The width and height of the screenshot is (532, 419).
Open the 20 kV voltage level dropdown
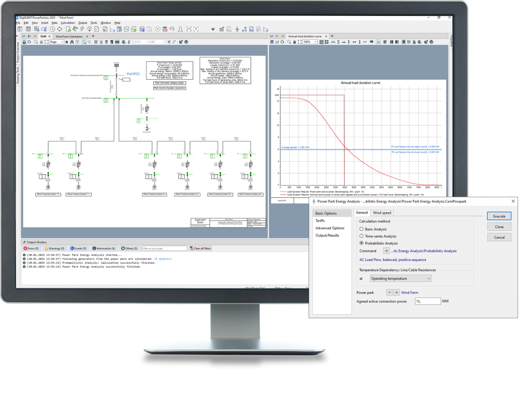141,42
